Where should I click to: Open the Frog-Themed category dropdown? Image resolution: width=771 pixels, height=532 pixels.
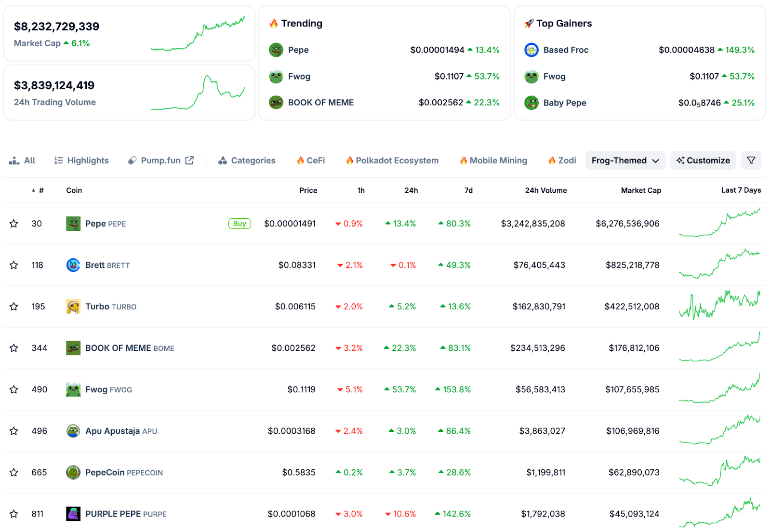click(625, 160)
